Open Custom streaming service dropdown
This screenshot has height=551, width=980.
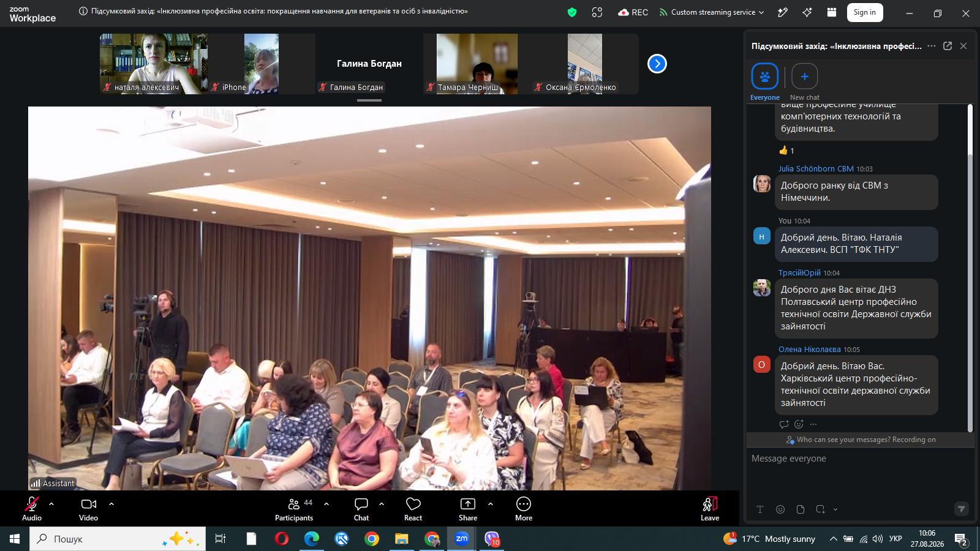point(712,12)
